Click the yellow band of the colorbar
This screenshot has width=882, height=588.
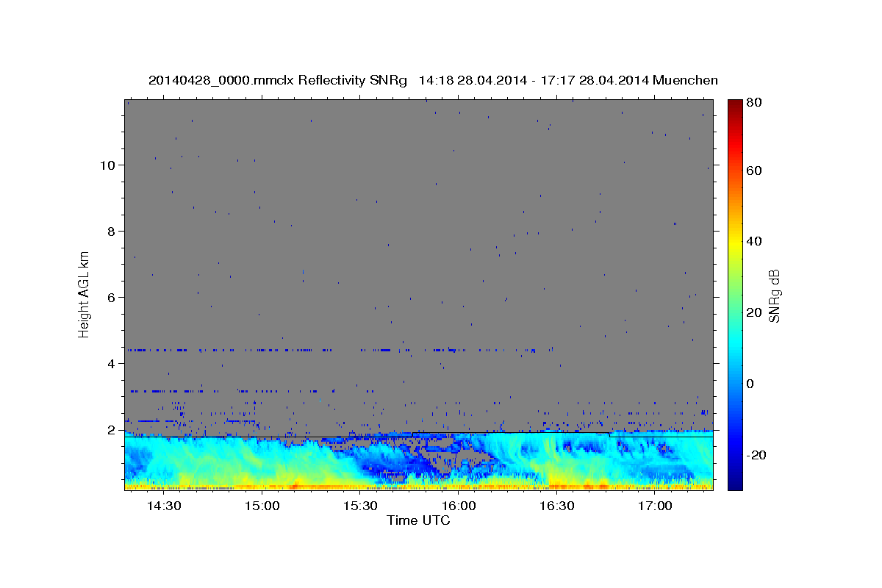734,243
